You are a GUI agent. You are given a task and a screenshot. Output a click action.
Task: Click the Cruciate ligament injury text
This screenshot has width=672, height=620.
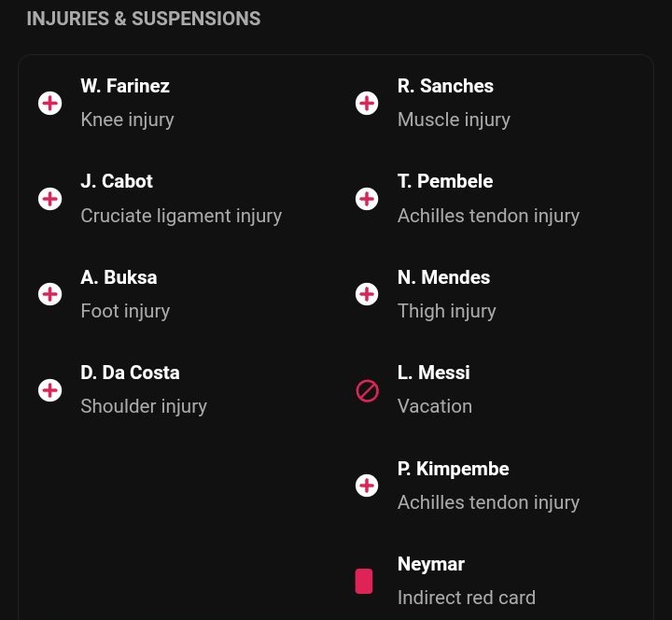(181, 216)
